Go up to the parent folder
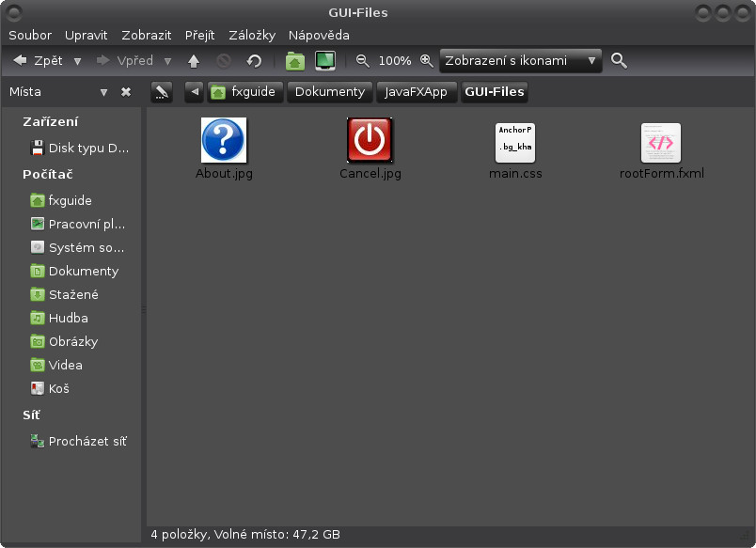Screen dimensions: 756x548 pyautogui.click(x=194, y=61)
